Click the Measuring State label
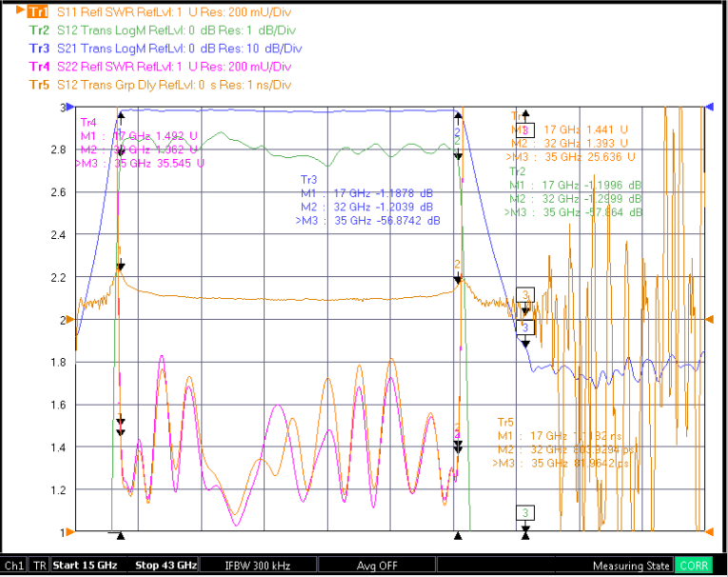 (x=631, y=566)
